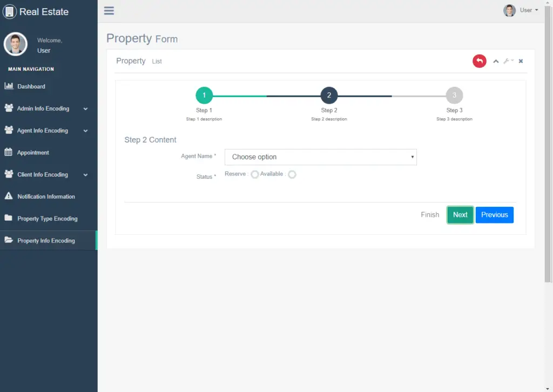Open Appointment via the calendar icon
The width and height of the screenshot is (553, 392).
pyautogui.click(x=9, y=152)
